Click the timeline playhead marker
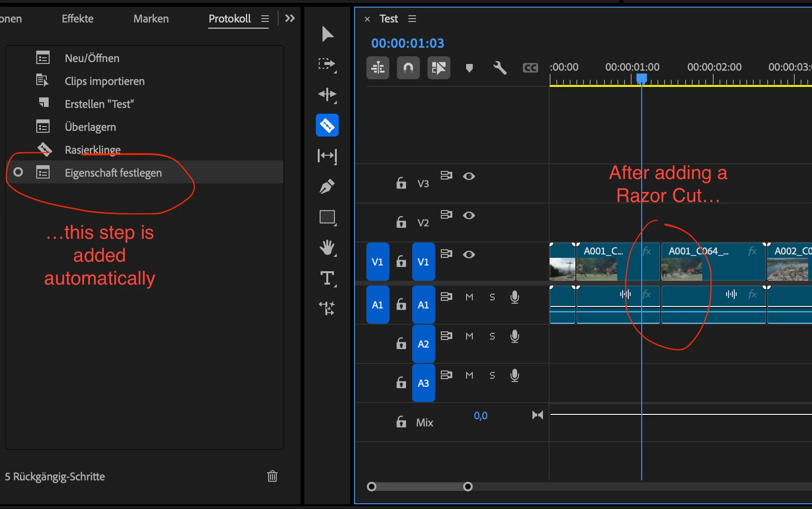Screen dimensions: 812x509 (x=642, y=79)
